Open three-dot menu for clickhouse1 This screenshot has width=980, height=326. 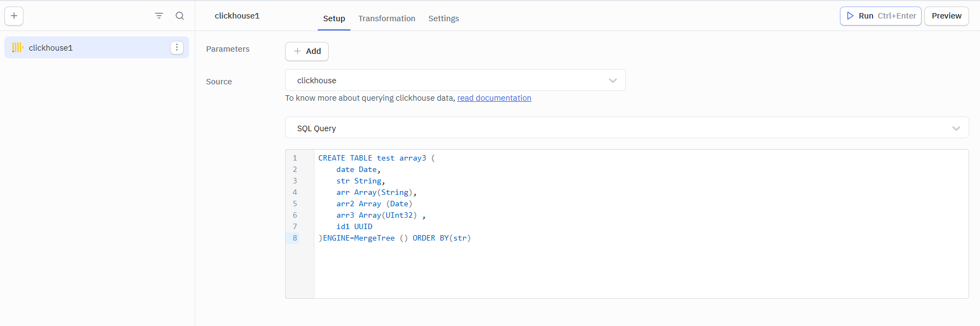[177, 48]
